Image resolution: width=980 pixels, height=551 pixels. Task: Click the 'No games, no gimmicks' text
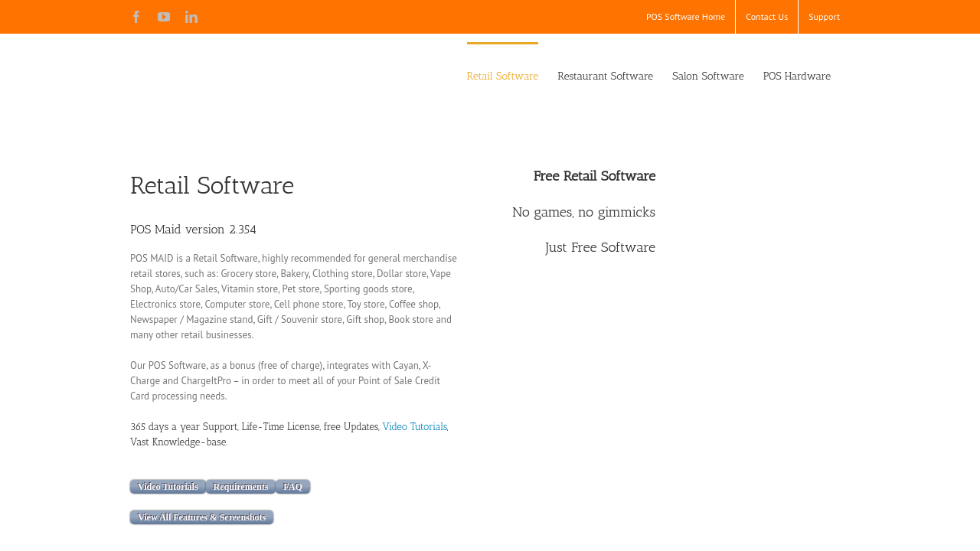point(583,212)
